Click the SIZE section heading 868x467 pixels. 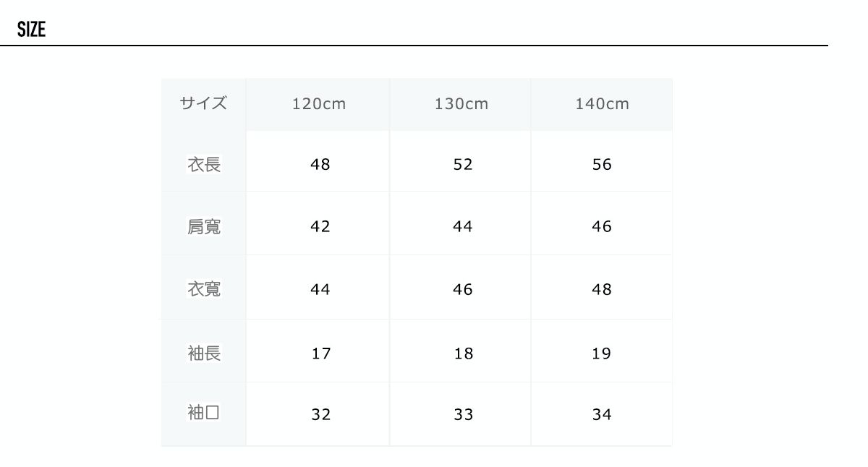(31, 30)
